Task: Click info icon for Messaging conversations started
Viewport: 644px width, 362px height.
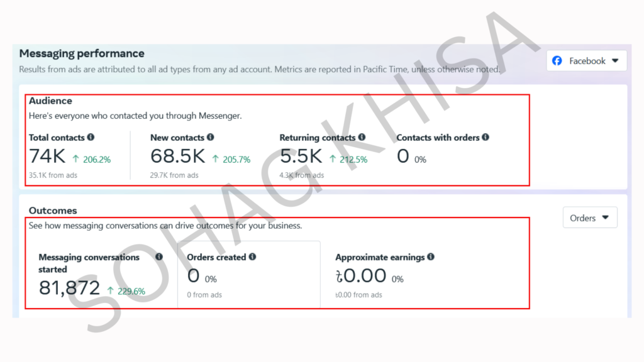Action: pos(159,257)
